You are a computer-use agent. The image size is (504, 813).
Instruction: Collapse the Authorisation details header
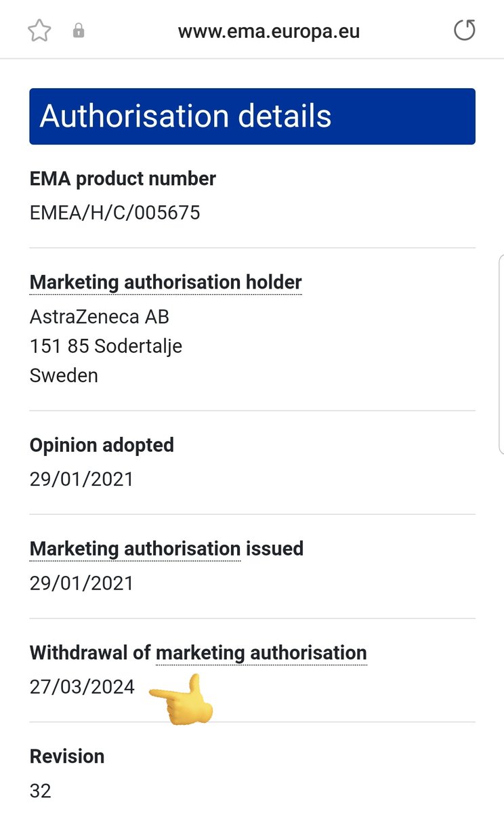252,116
